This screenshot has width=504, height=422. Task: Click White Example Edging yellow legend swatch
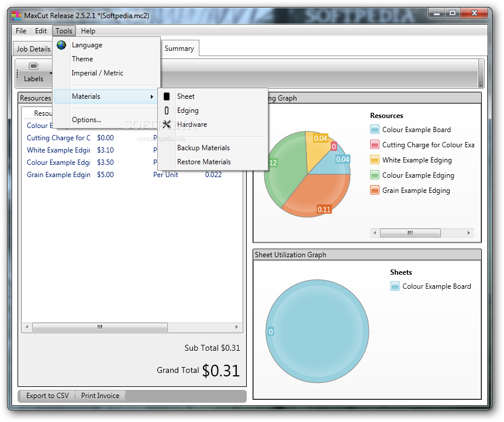[x=374, y=160]
